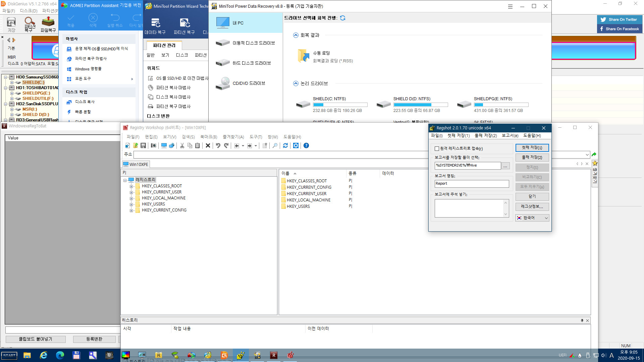Expand HKEY_CURRENT_USER tree node

(131, 192)
